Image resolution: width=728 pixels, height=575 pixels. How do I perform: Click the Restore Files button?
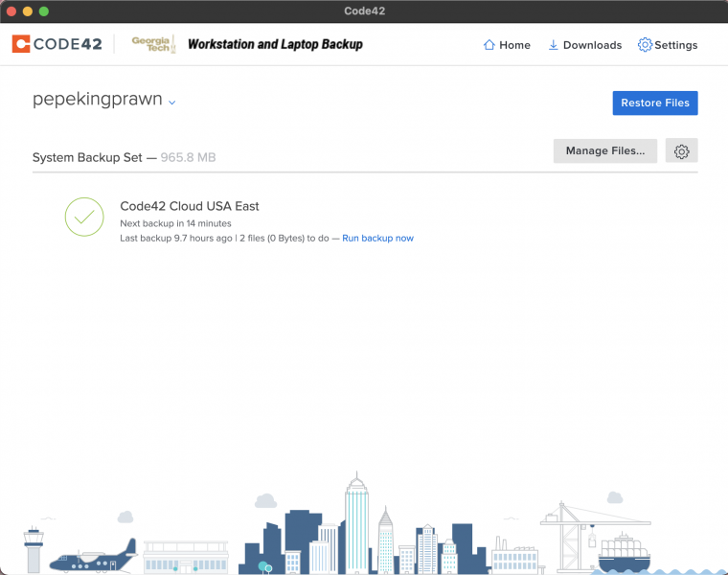(655, 103)
